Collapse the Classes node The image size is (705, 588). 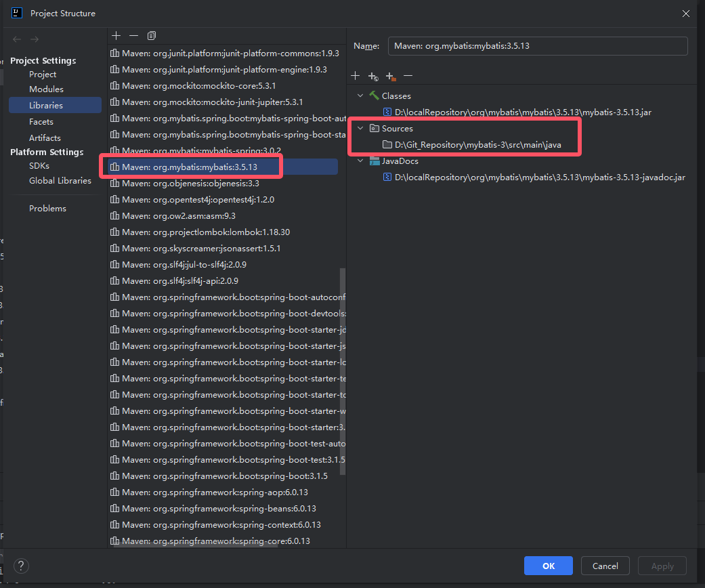360,96
